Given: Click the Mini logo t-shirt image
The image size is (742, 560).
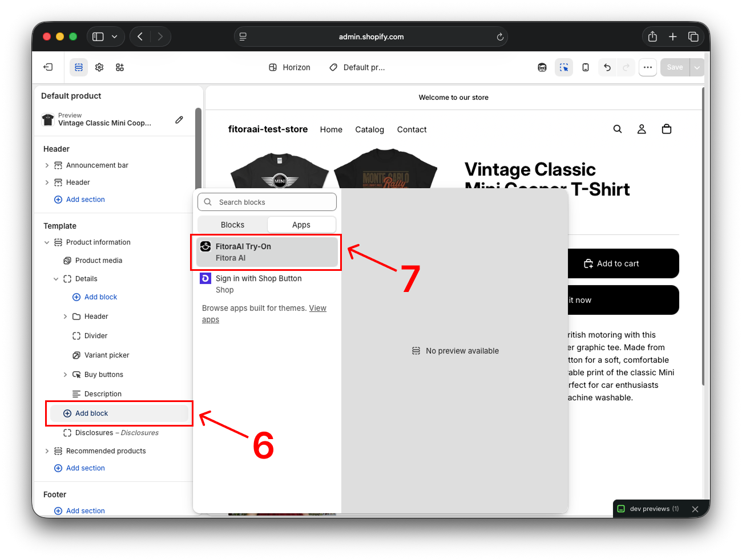Looking at the screenshot, I should tap(280, 170).
